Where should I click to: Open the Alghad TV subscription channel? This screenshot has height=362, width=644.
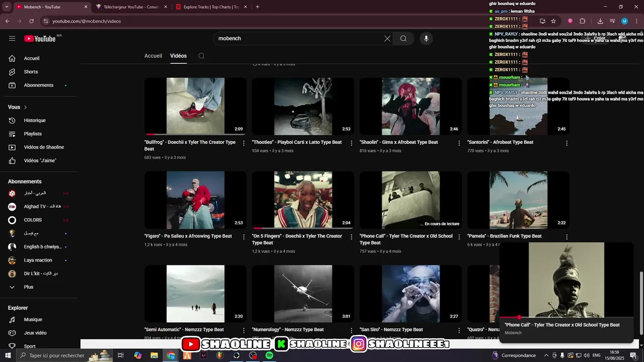[x=39, y=207]
